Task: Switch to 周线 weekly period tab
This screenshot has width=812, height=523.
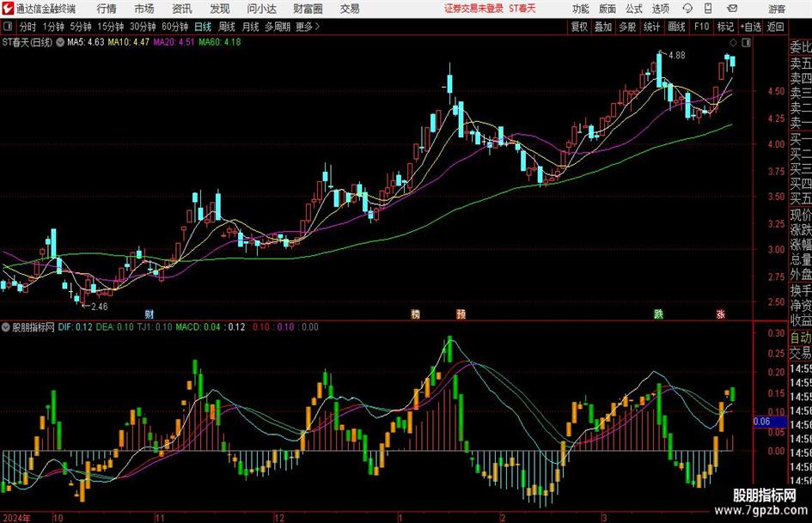Action: coord(227,27)
